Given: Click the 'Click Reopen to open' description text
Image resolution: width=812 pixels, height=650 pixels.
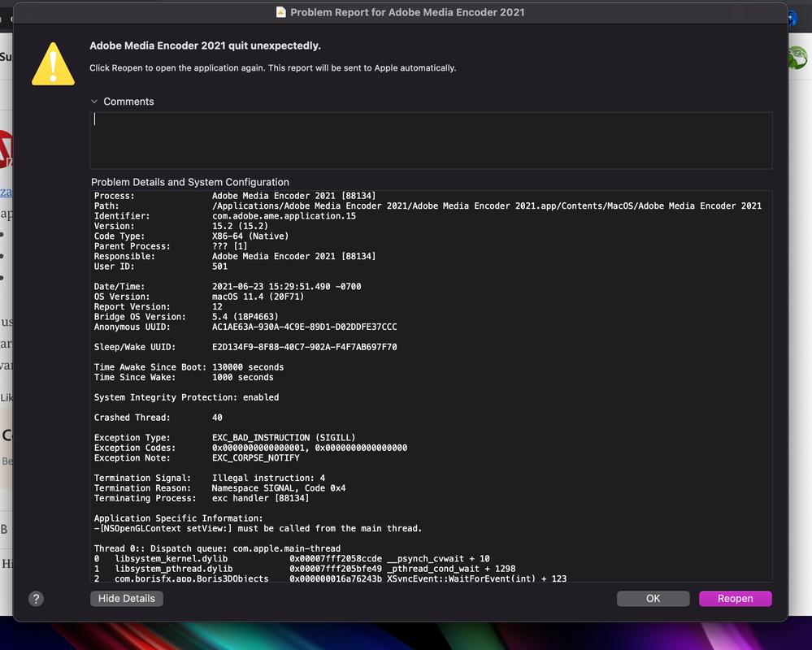Looking at the screenshot, I should click(x=272, y=67).
